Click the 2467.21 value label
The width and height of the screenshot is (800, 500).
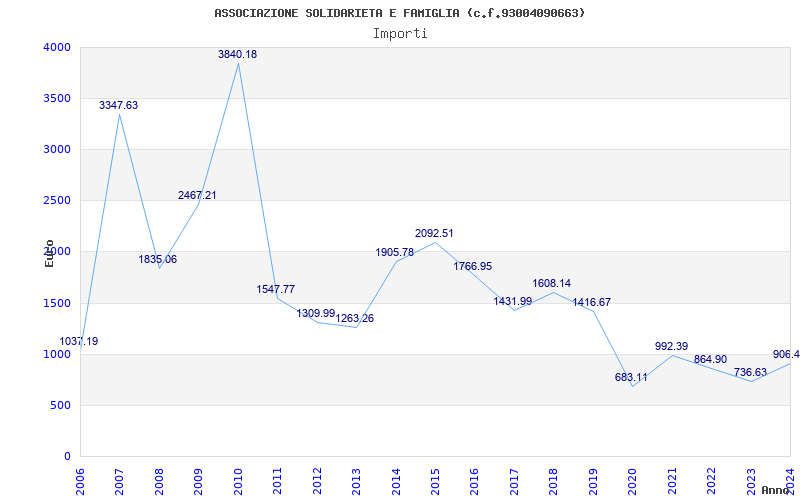coord(197,195)
